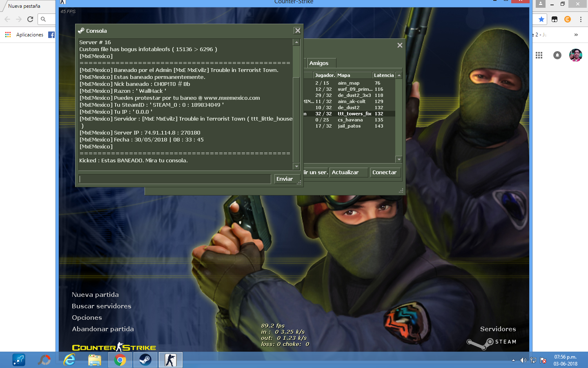Click the volume icon in system tray
This screenshot has height=368, width=588.
click(x=523, y=360)
